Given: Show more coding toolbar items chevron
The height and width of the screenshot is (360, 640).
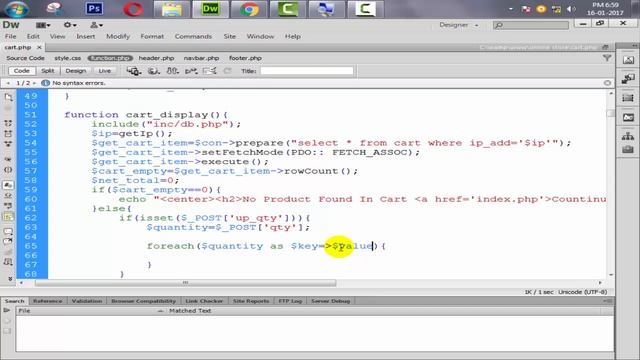Looking at the screenshot, I should (x=10, y=279).
